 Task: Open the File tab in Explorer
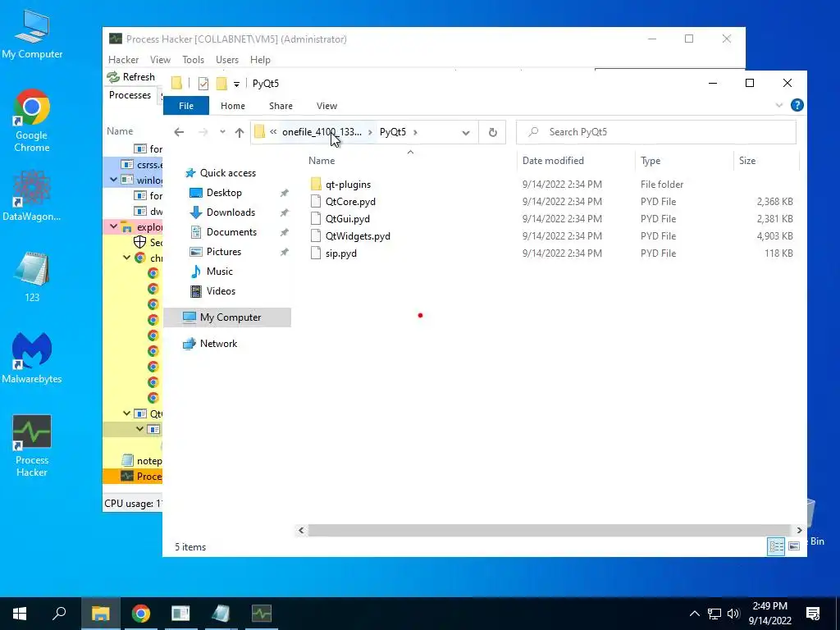click(186, 106)
